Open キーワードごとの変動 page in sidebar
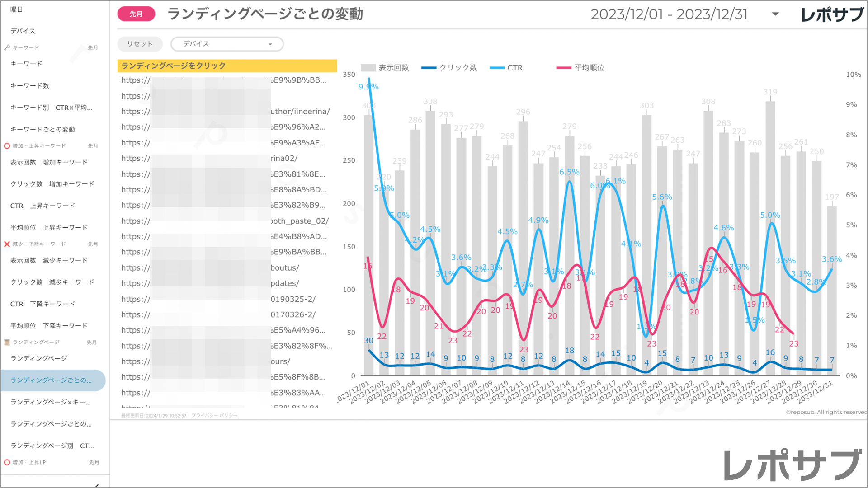The height and width of the screenshot is (488, 868). tap(42, 129)
